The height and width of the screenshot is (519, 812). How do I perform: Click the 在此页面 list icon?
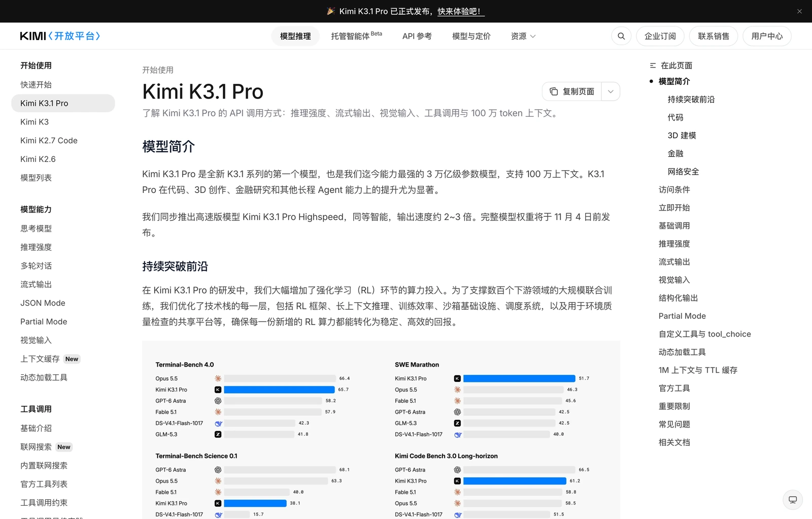pos(653,66)
